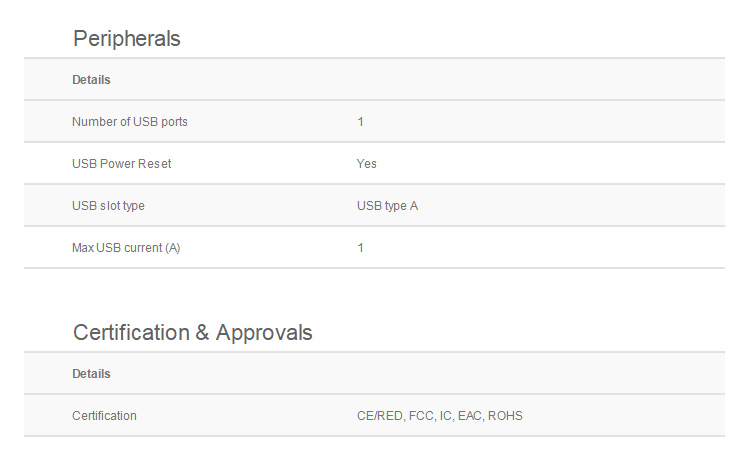Viewport: 750px width, 463px height.
Task: Select the value 1 for Number of USB ports
Action: [x=360, y=122]
